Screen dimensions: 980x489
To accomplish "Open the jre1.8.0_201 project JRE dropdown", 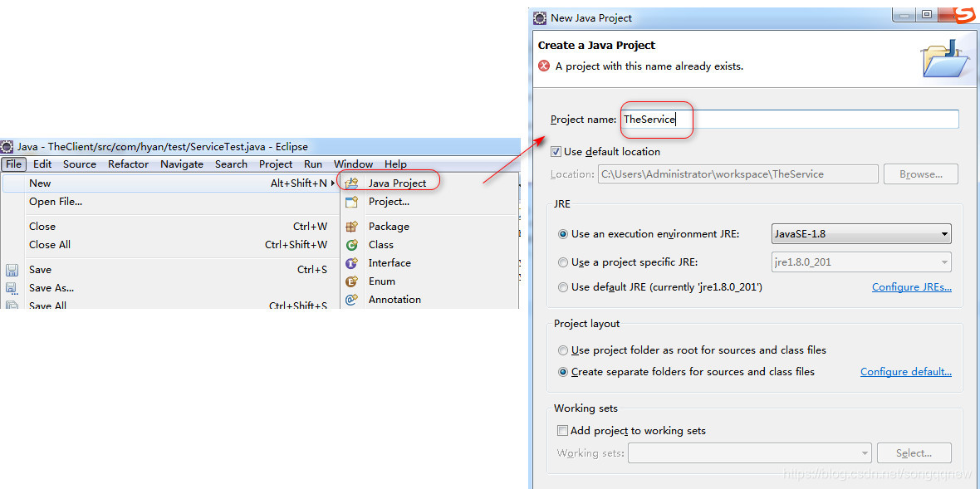I will coord(860,262).
